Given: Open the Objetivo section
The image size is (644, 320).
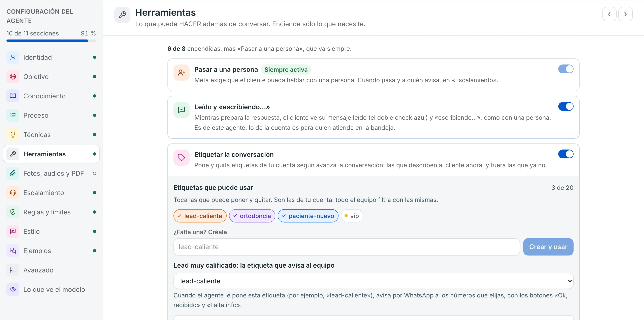Looking at the screenshot, I should pos(51,77).
